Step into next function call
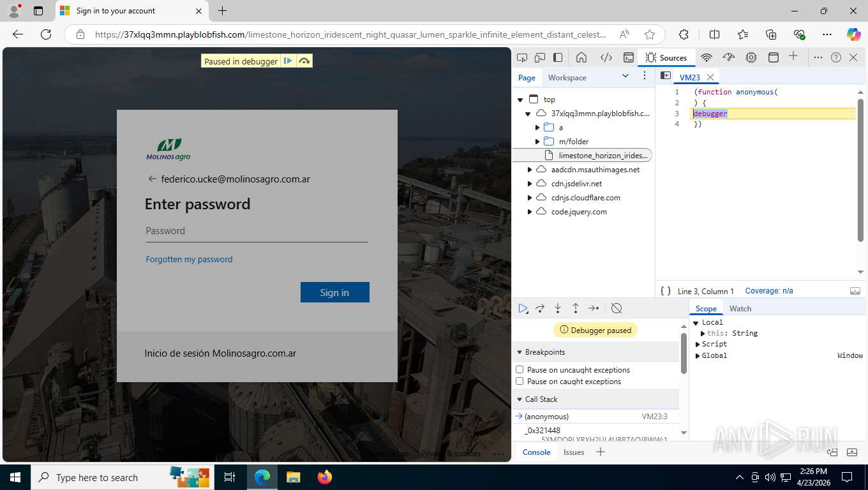The image size is (868, 490). [x=558, y=308]
